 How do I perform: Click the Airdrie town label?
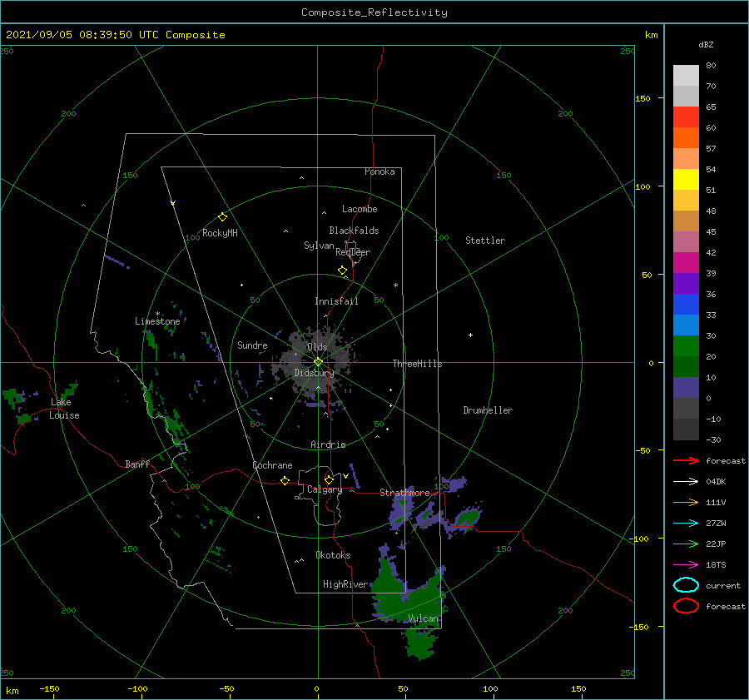[328, 444]
